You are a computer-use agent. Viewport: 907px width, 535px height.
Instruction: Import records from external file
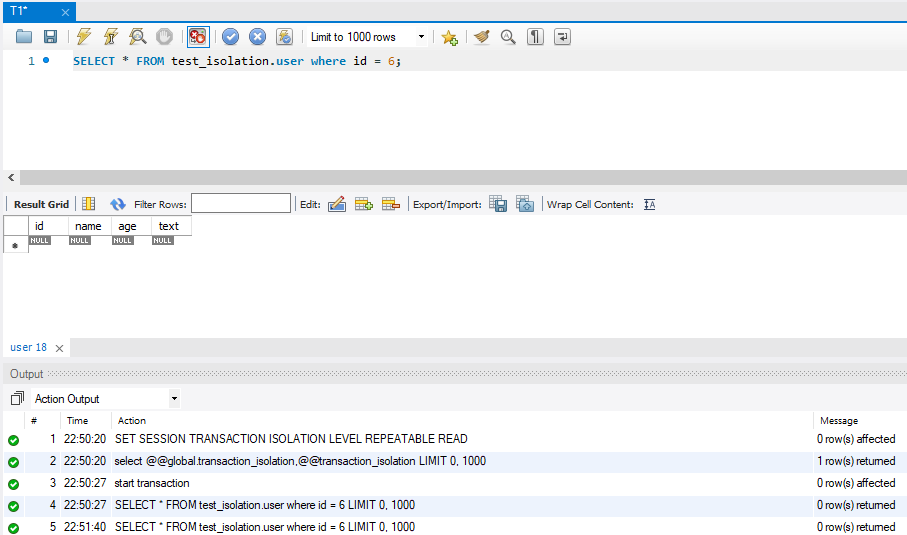click(x=525, y=204)
